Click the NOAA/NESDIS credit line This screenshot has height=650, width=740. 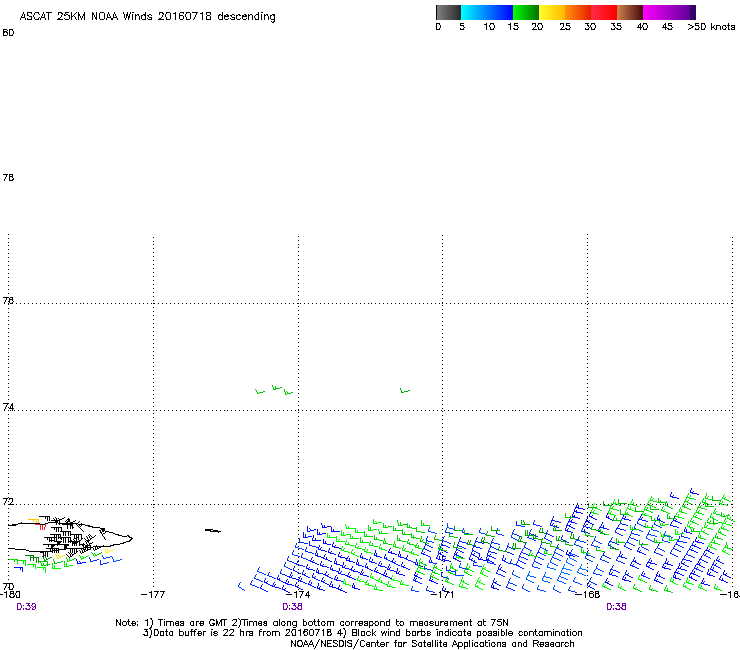click(x=432, y=644)
